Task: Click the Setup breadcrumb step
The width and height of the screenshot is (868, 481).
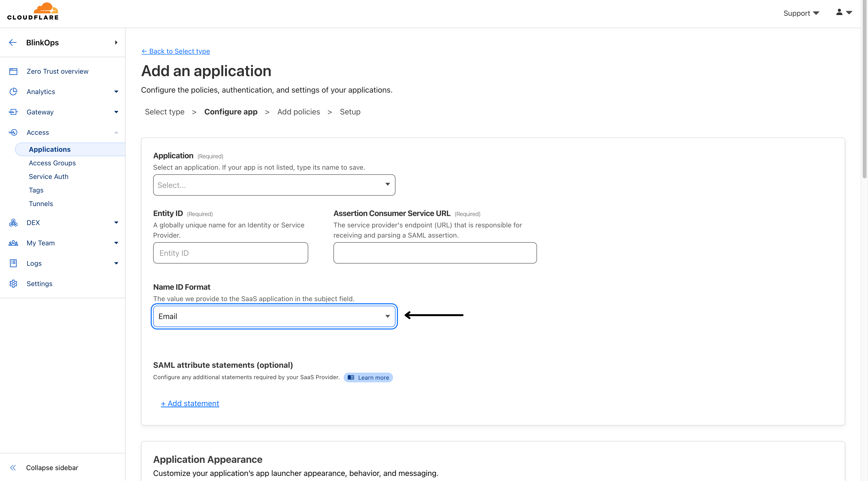Action: (x=350, y=112)
